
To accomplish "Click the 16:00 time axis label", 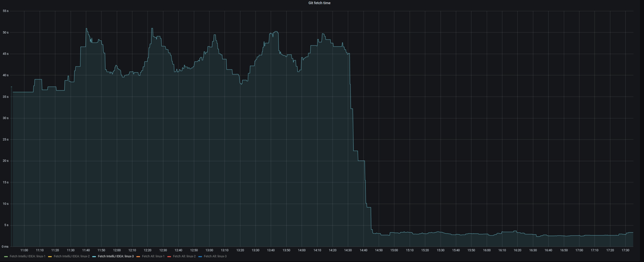I will [487, 250].
